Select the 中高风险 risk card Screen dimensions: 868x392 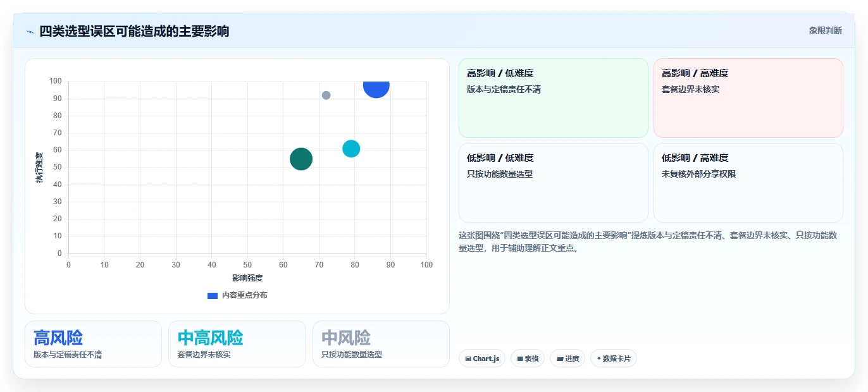[237, 344]
